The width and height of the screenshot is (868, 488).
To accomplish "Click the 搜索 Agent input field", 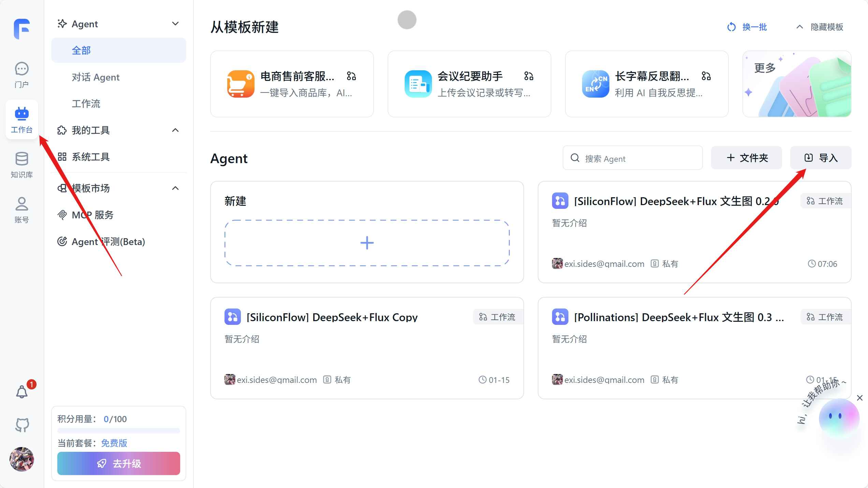I will point(632,158).
